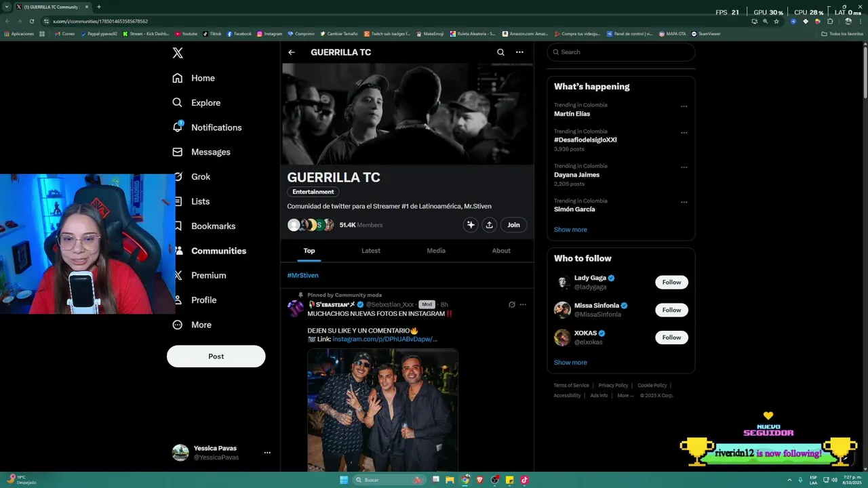The height and width of the screenshot is (488, 868).
Task: Join the GUERRILLA TC community
Action: pyautogui.click(x=514, y=225)
